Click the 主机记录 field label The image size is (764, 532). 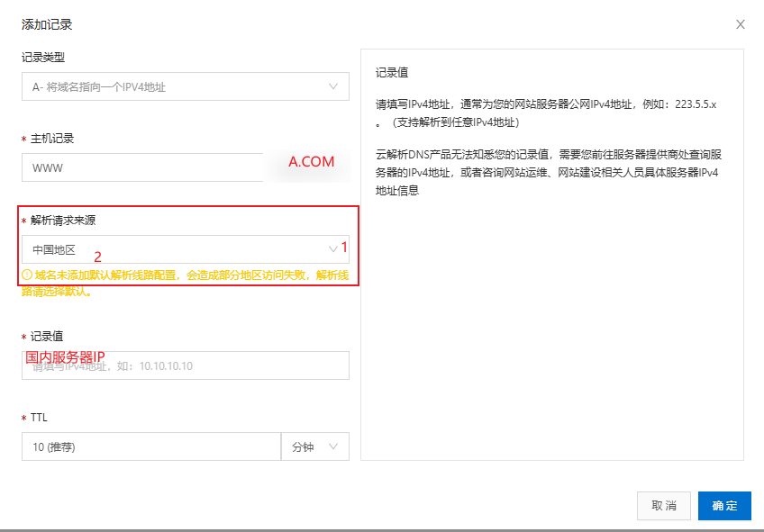click(52, 139)
